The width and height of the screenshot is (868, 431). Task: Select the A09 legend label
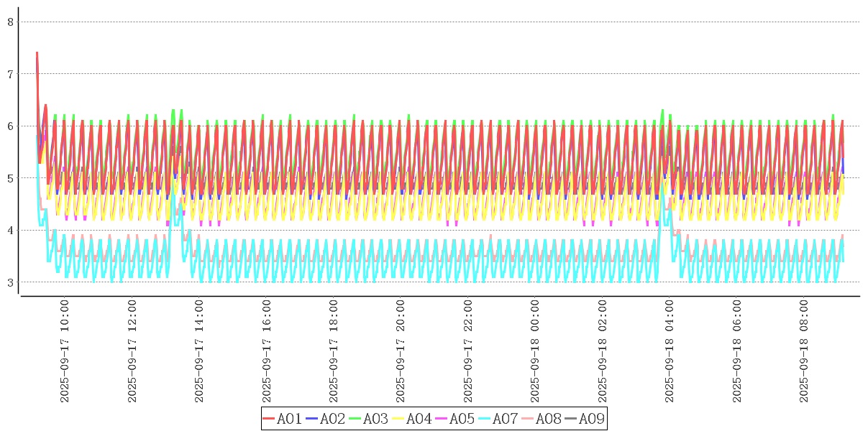point(591,419)
